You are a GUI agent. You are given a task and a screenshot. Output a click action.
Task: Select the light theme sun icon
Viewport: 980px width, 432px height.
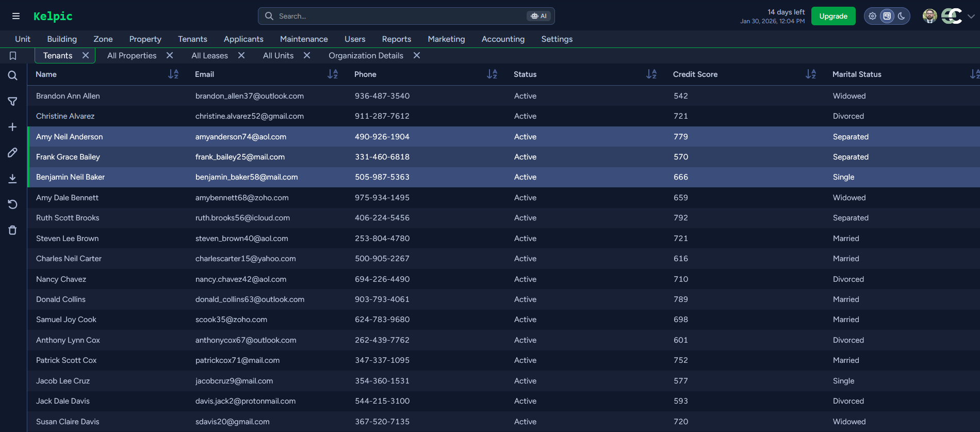click(872, 16)
